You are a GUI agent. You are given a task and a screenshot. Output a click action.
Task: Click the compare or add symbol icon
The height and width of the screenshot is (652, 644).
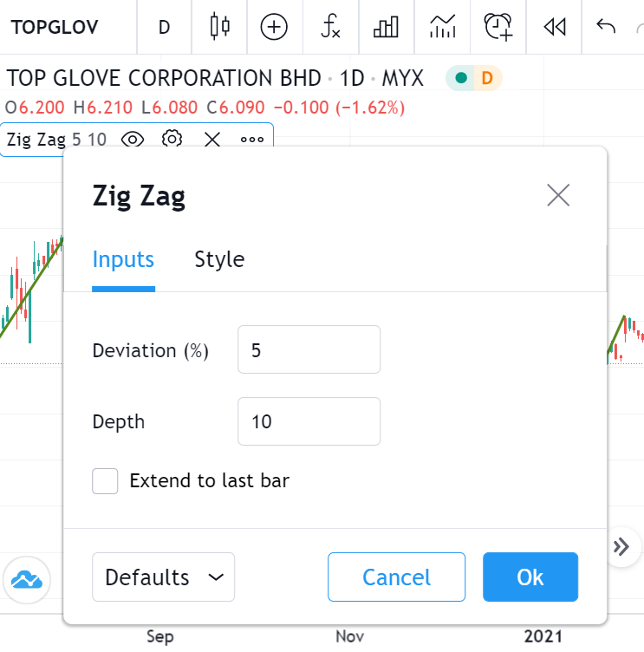275,27
